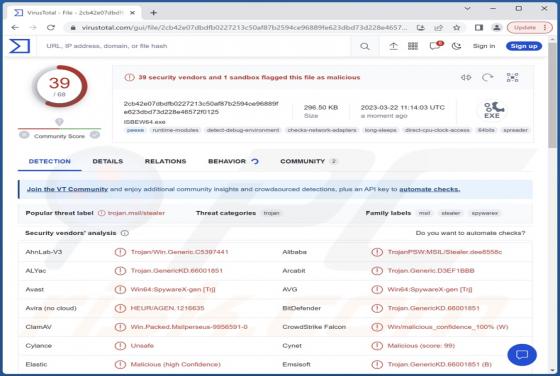Click Elastic Malicious high Confidence result
The width and height of the screenshot is (560, 376).
pyautogui.click(x=175, y=365)
